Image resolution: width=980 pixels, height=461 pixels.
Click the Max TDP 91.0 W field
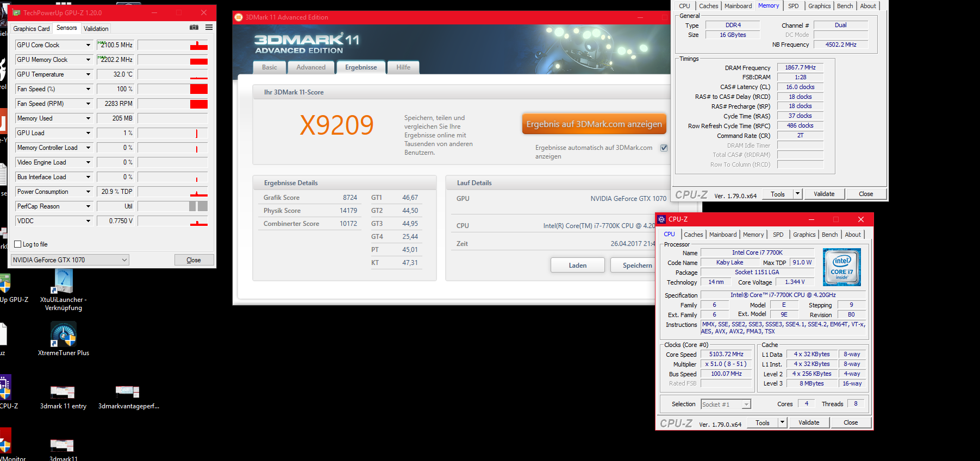(802, 262)
